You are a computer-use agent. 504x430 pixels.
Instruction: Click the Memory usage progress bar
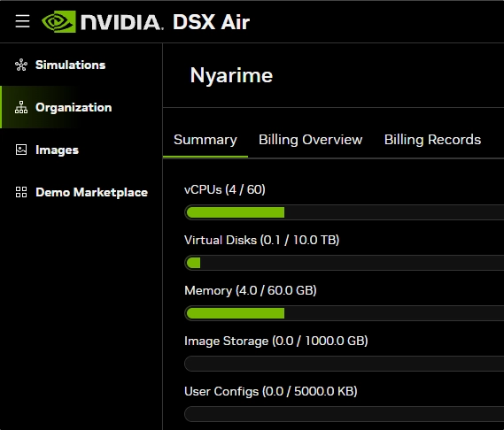tap(345, 313)
